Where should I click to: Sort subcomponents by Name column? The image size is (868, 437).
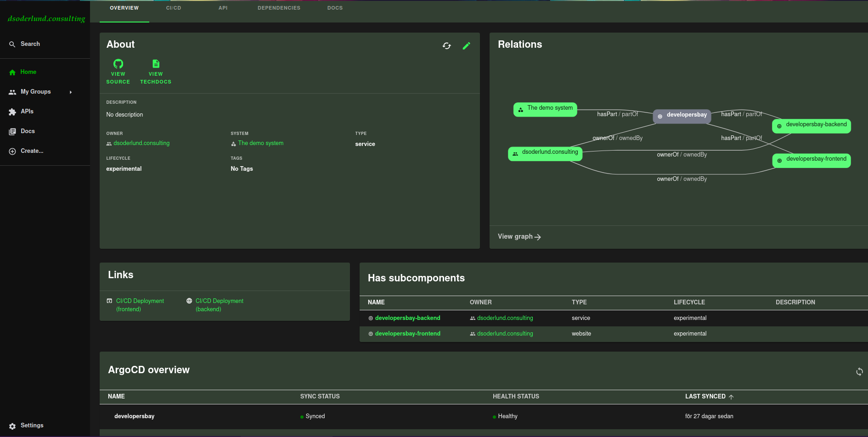pos(376,303)
